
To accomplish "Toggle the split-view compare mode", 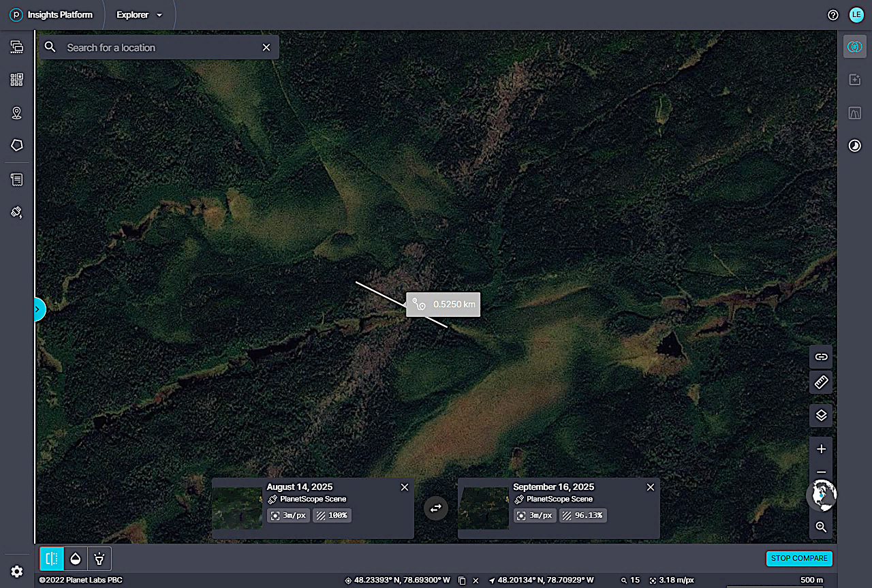I will (x=52, y=559).
